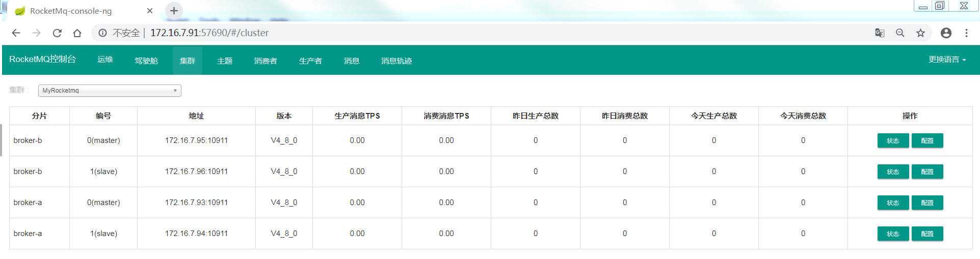Click the browser forward arrow
Image resolution: width=980 pixels, height=259 pixels.
tap(36, 33)
